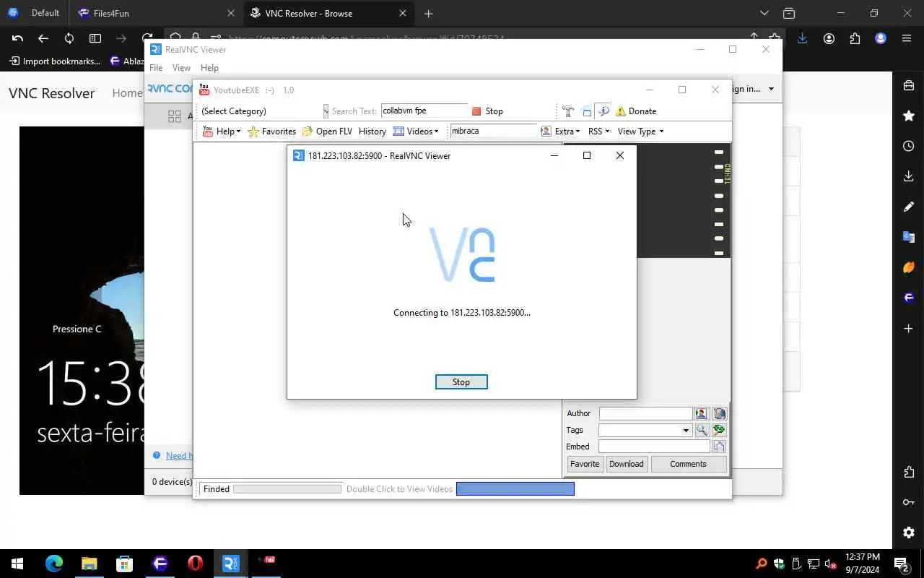Image resolution: width=924 pixels, height=578 pixels.
Task: Click the Download button in YoutubeEXE
Action: pyautogui.click(x=626, y=464)
